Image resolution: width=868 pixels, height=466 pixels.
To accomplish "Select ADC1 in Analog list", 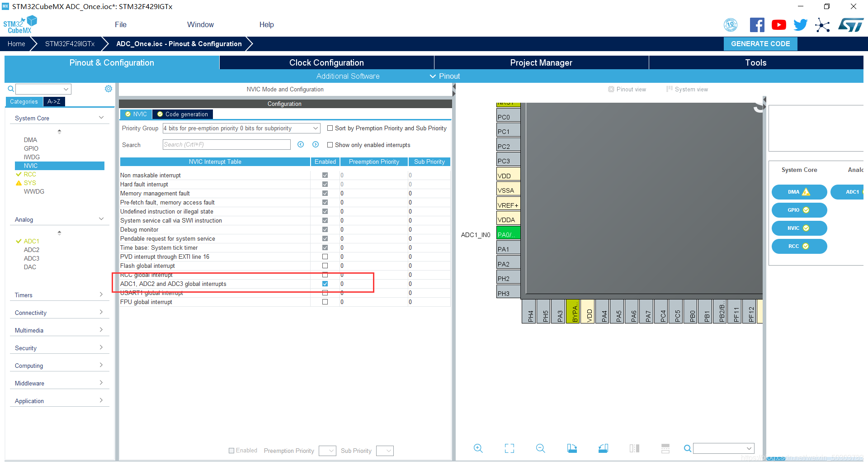I will [x=31, y=241].
